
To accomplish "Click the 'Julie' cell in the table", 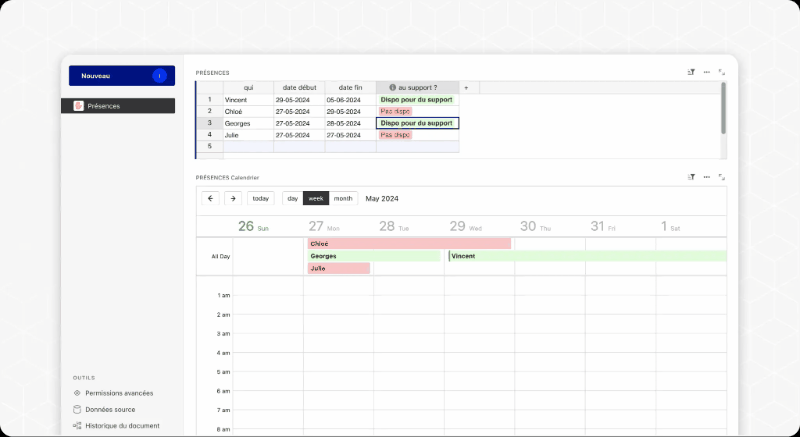I will tap(248, 135).
